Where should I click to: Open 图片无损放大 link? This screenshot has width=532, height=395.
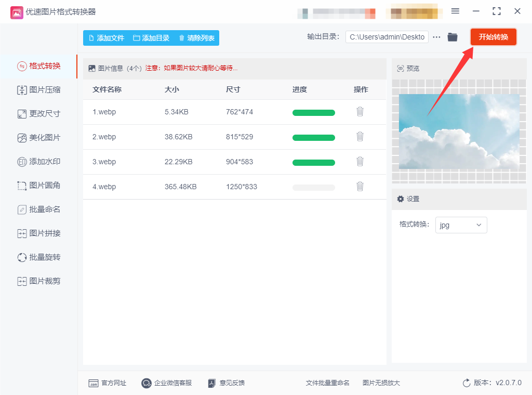pyautogui.click(x=381, y=383)
